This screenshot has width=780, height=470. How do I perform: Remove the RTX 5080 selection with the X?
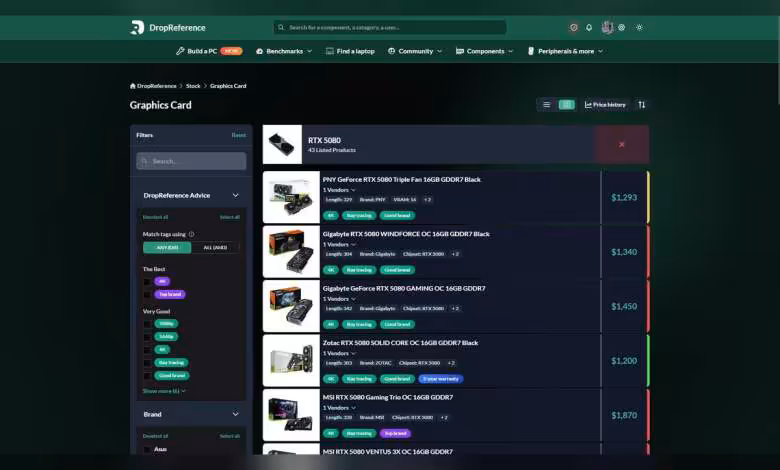coord(622,144)
